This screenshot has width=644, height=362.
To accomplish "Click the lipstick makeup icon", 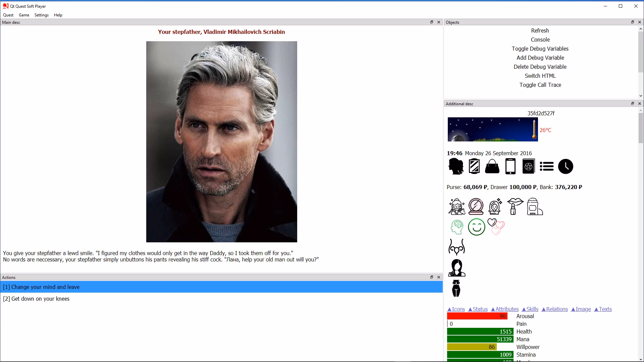I will tap(515, 206).
